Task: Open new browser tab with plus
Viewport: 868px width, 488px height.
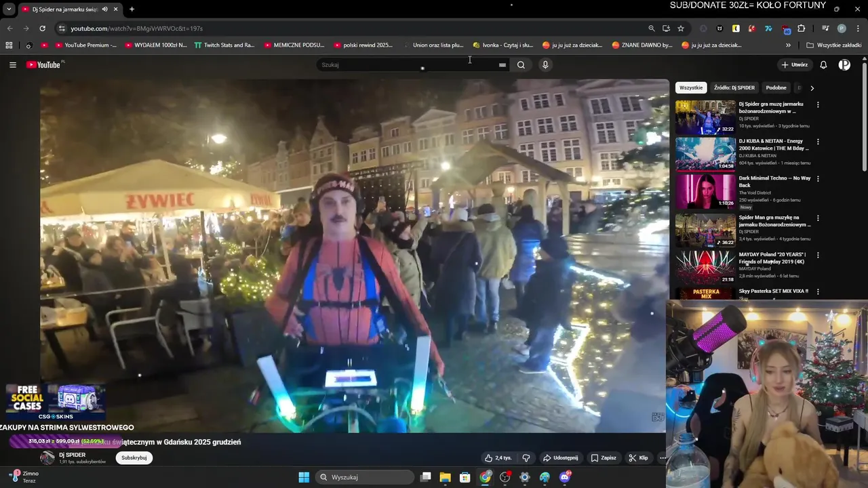Action: pos(132,9)
